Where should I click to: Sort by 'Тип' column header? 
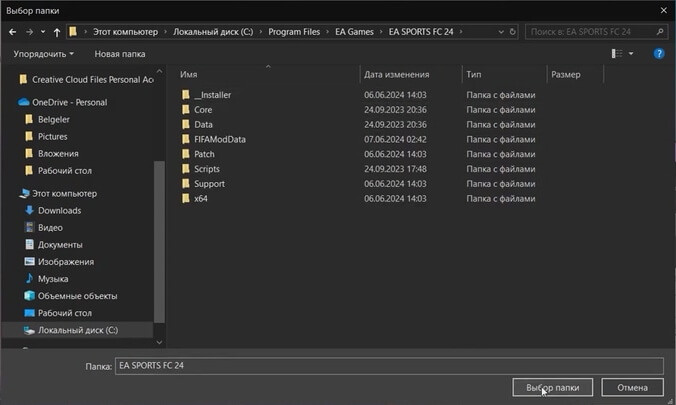(473, 75)
